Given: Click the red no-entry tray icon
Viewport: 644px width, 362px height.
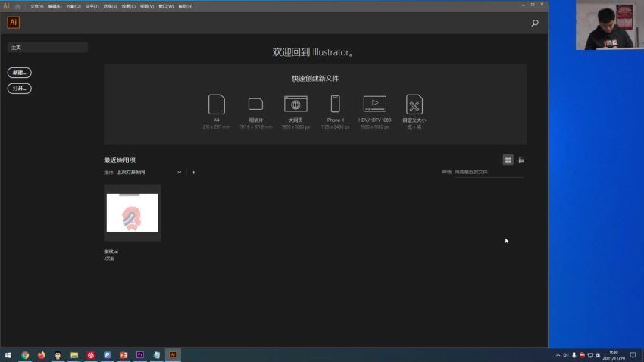Looking at the screenshot, I should tap(582, 355).
